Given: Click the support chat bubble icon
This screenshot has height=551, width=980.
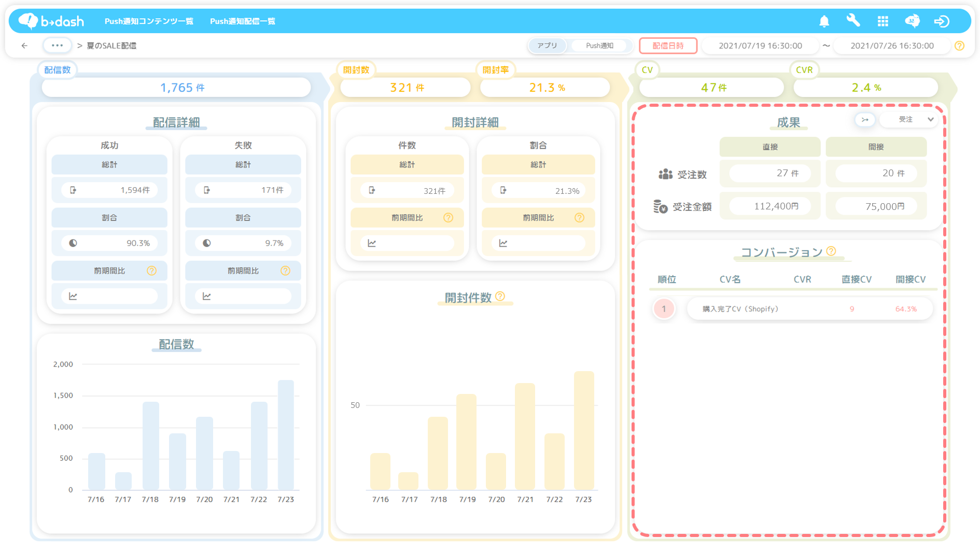Looking at the screenshot, I should tap(912, 21).
